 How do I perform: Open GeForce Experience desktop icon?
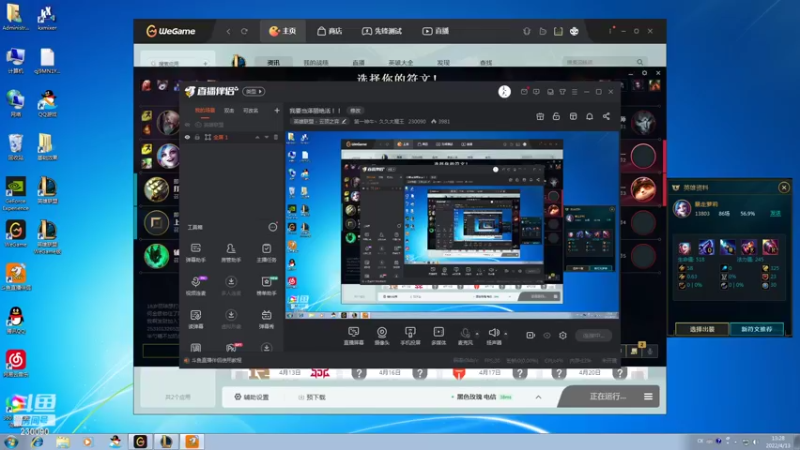click(x=16, y=193)
